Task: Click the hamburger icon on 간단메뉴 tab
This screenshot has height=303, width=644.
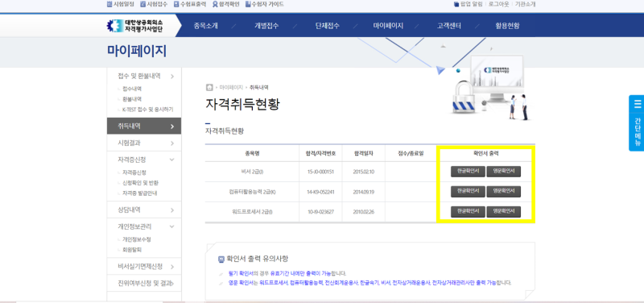Action: [637, 105]
